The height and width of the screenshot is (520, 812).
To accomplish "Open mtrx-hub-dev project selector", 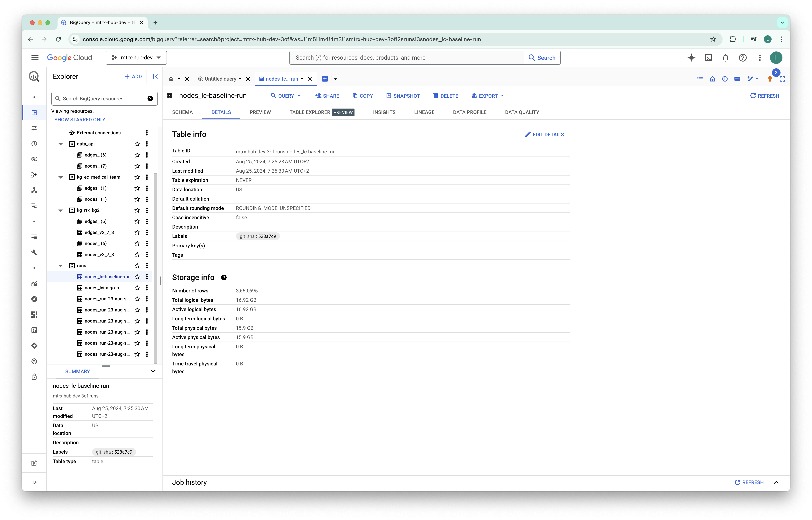I will (x=136, y=58).
